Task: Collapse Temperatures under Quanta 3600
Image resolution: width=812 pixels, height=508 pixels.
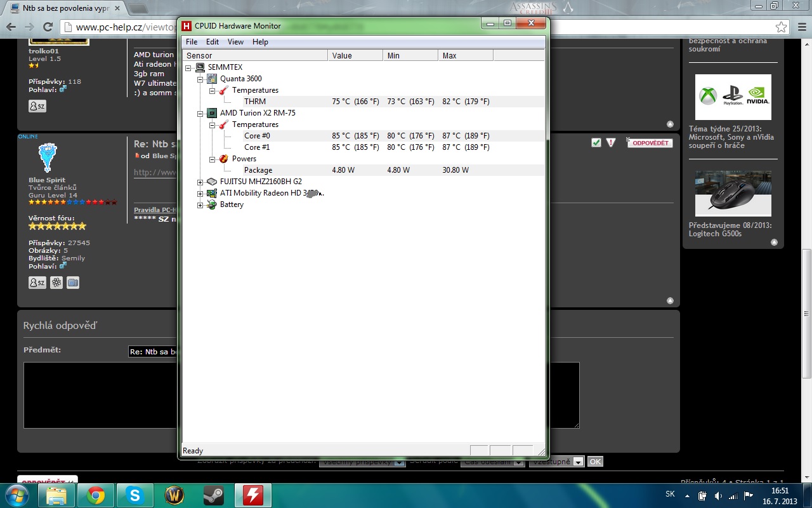Action: [x=213, y=90]
